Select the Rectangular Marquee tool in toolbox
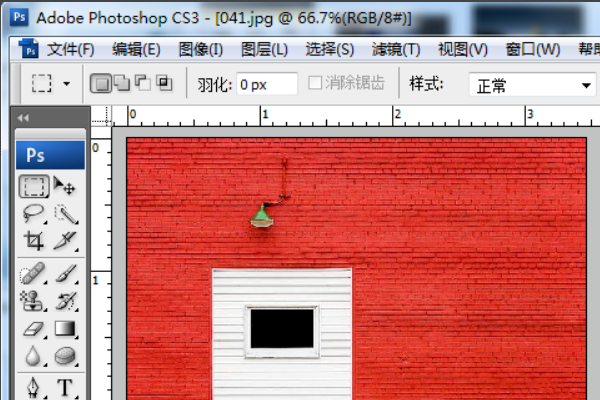This screenshot has height=400, width=600. (x=34, y=186)
